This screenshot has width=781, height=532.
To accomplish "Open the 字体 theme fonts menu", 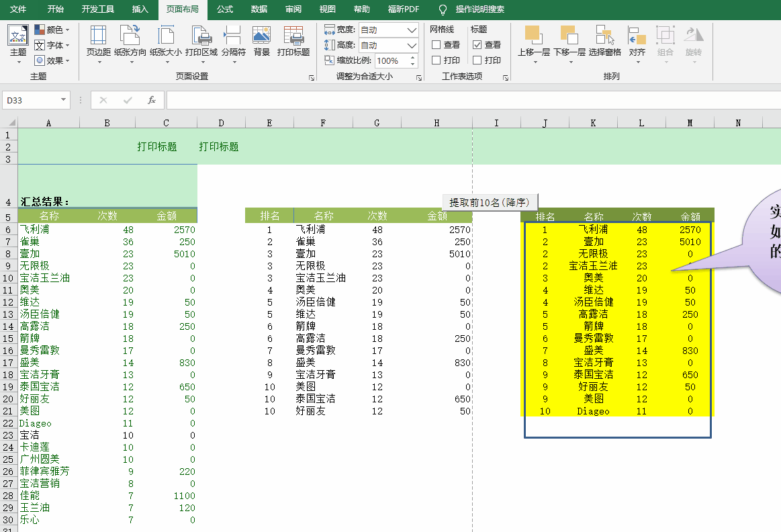I will 52,45.
